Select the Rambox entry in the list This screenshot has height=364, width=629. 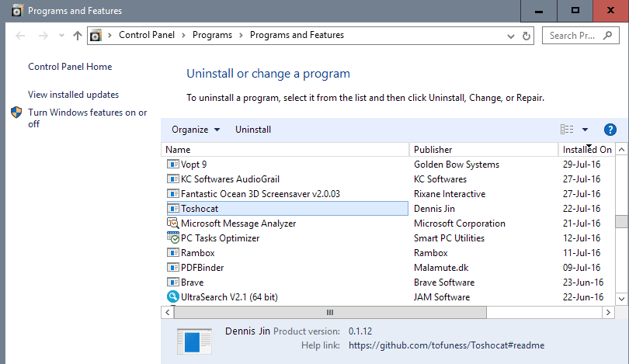pyautogui.click(x=287, y=252)
